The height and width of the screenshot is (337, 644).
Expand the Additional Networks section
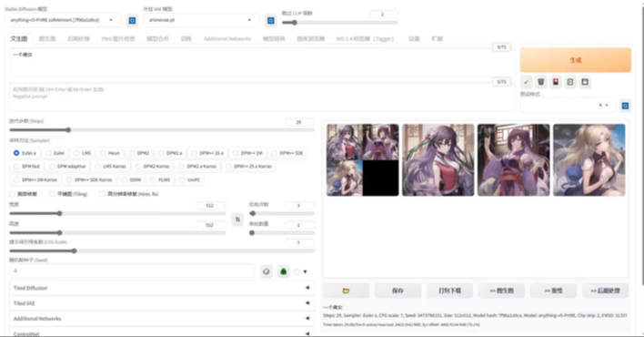162,319
